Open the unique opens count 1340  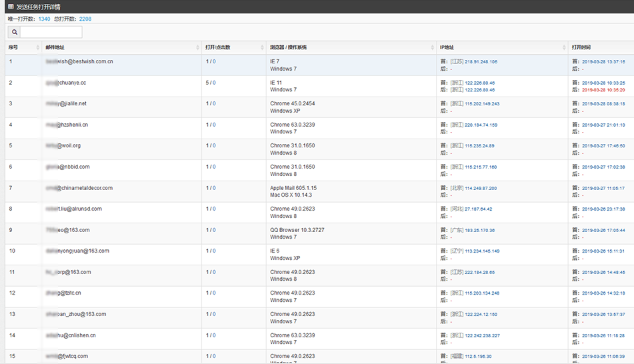[44, 19]
